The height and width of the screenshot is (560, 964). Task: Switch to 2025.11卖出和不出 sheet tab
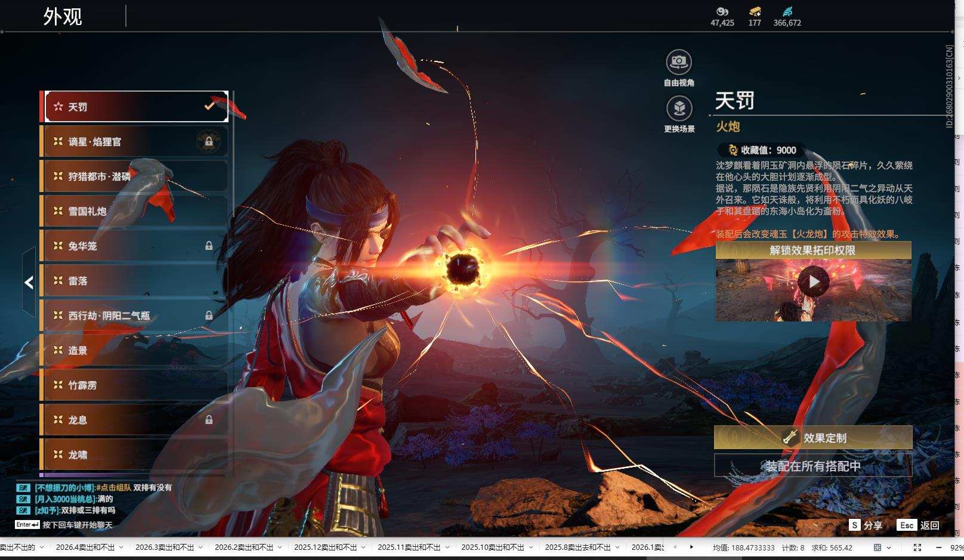point(409,547)
